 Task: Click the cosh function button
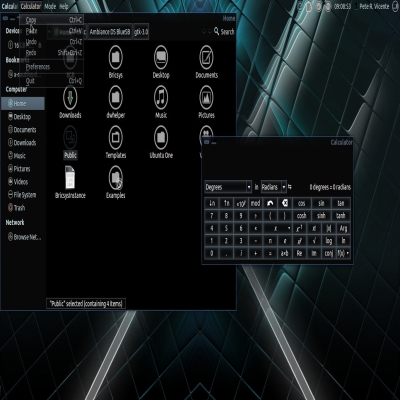(302, 216)
